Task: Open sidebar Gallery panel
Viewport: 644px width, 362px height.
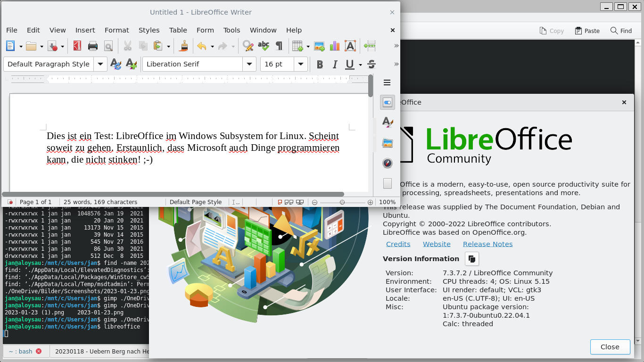Action: (387, 143)
